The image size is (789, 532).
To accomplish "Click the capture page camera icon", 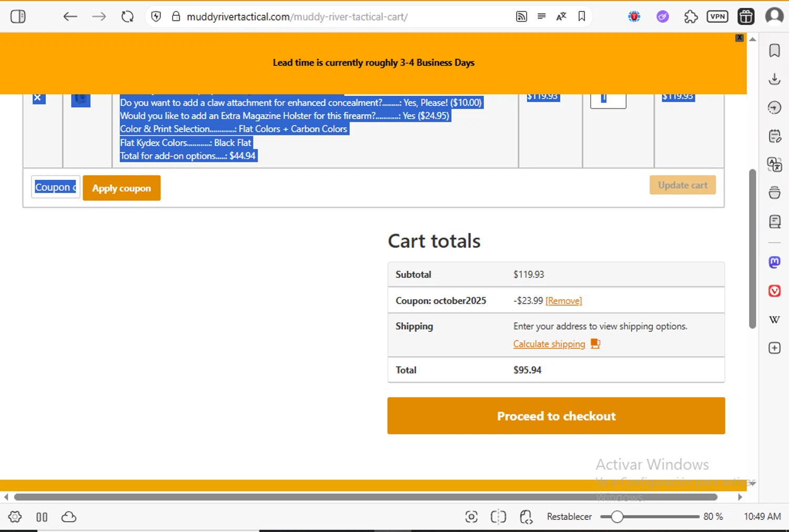I will (x=471, y=517).
